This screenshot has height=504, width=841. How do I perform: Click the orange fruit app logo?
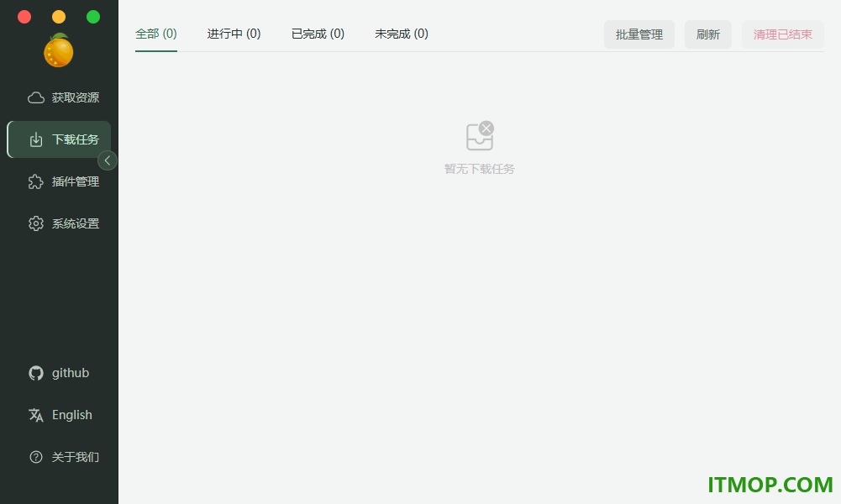(59, 50)
